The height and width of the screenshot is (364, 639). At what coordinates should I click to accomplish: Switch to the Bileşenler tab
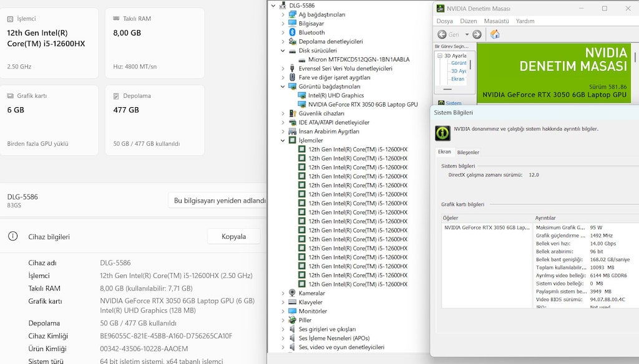coord(468,152)
